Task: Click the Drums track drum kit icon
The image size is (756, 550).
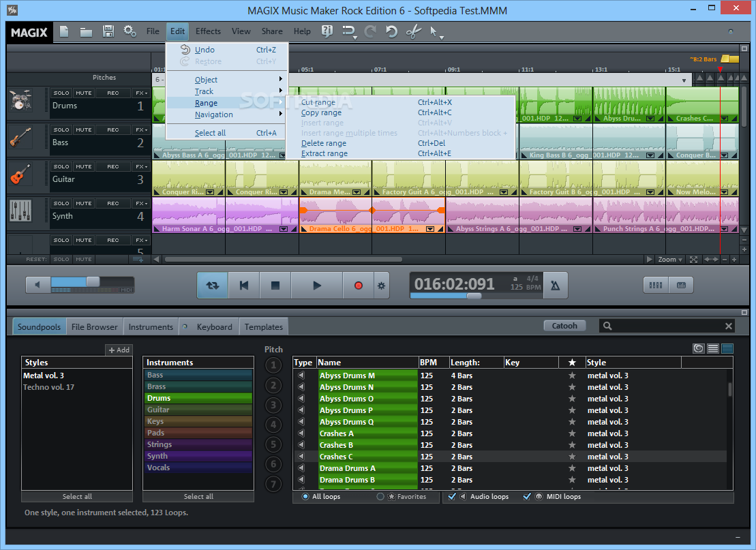Action: pos(20,100)
